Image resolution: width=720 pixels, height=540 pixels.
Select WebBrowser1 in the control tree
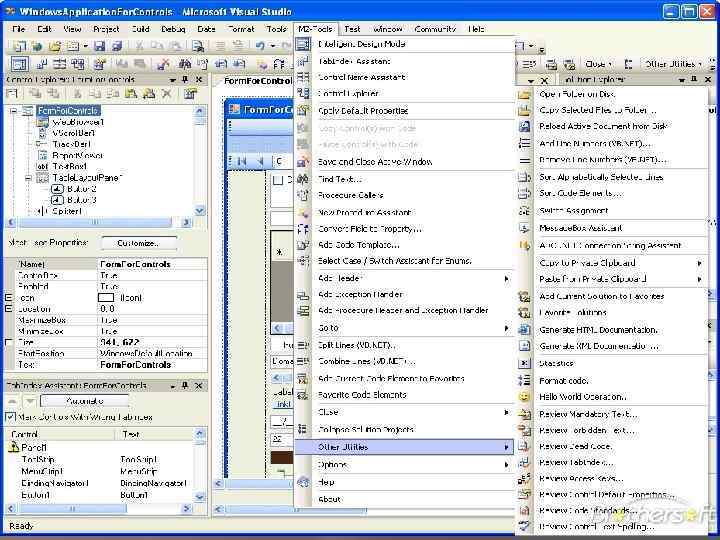coord(78,122)
